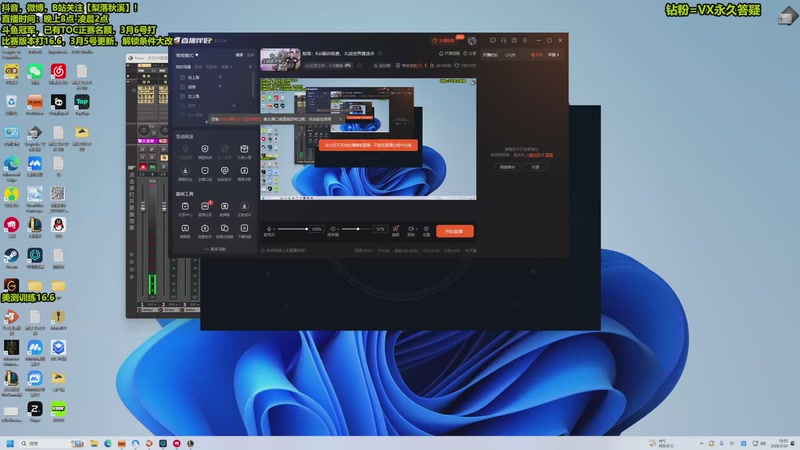800x450 pixels.
Task: Toggle the lock on 右上角 source row
Action: tap(220, 78)
